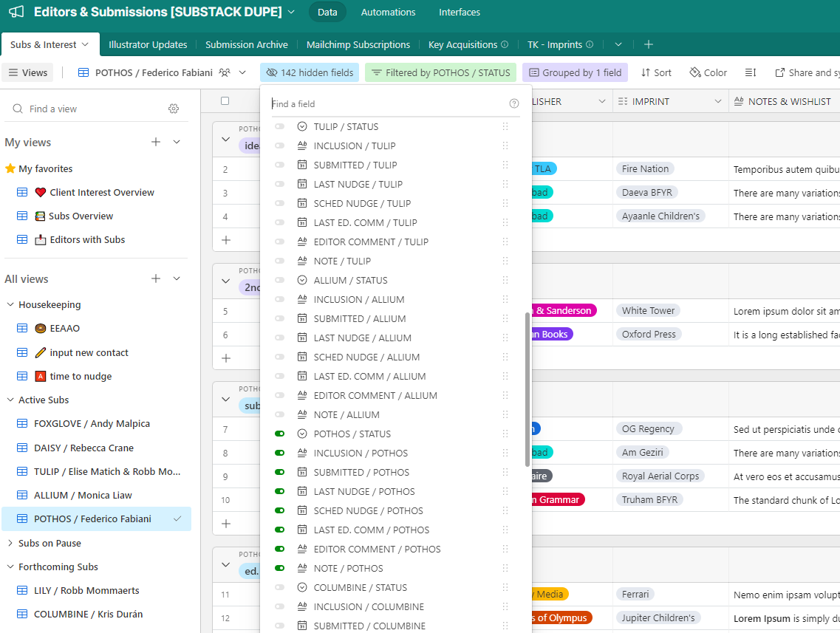Click the megaphone base icon

click(x=16, y=12)
